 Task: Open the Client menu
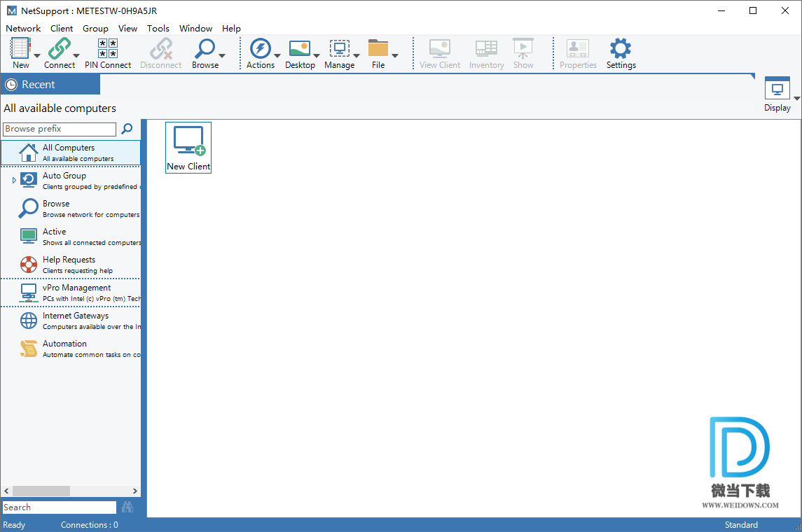(62, 29)
